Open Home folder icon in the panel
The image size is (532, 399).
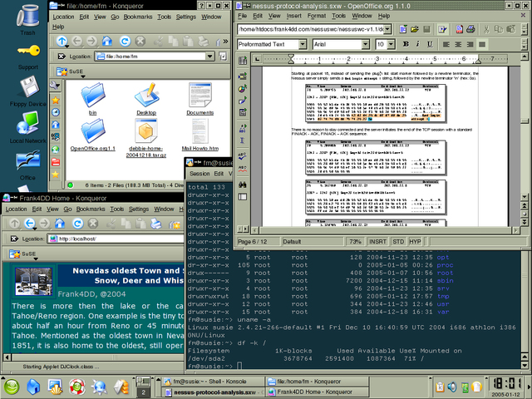click(x=33, y=387)
